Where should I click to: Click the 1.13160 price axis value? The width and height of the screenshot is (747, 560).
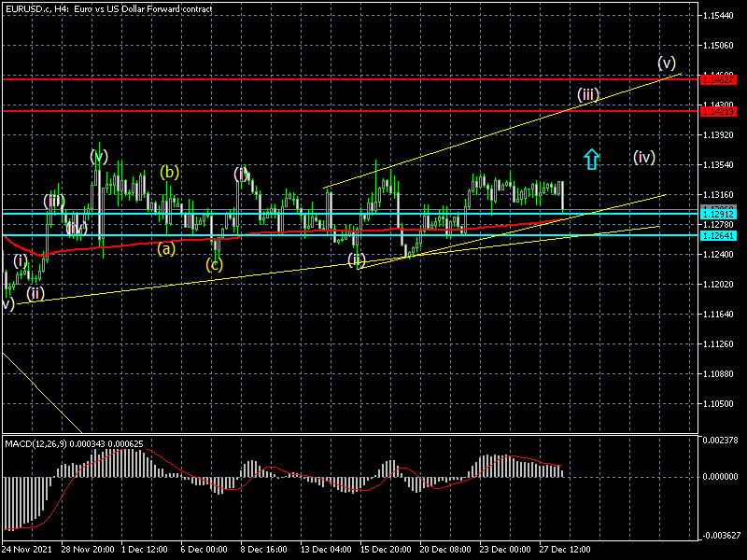718,195
